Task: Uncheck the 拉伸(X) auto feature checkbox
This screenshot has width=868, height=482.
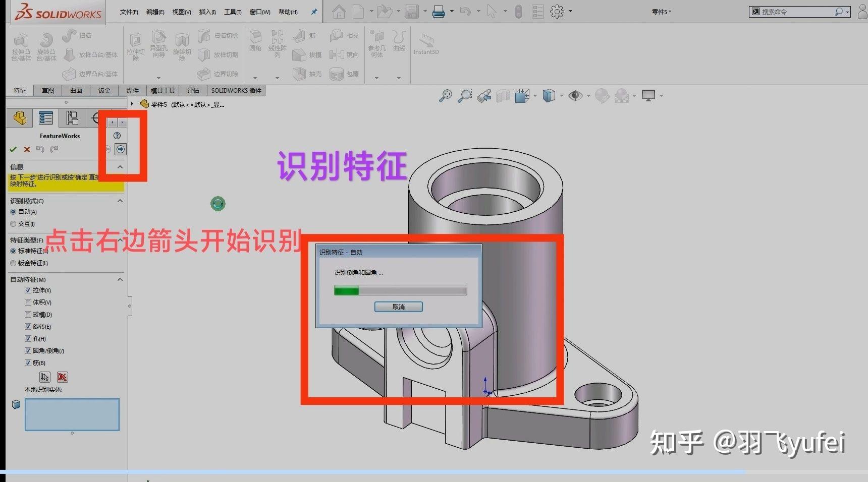Action: pyautogui.click(x=28, y=290)
